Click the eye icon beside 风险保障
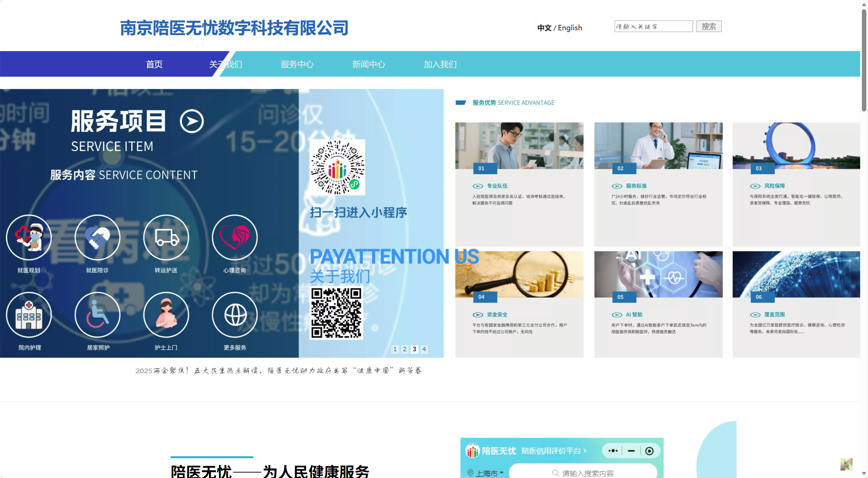 point(755,186)
